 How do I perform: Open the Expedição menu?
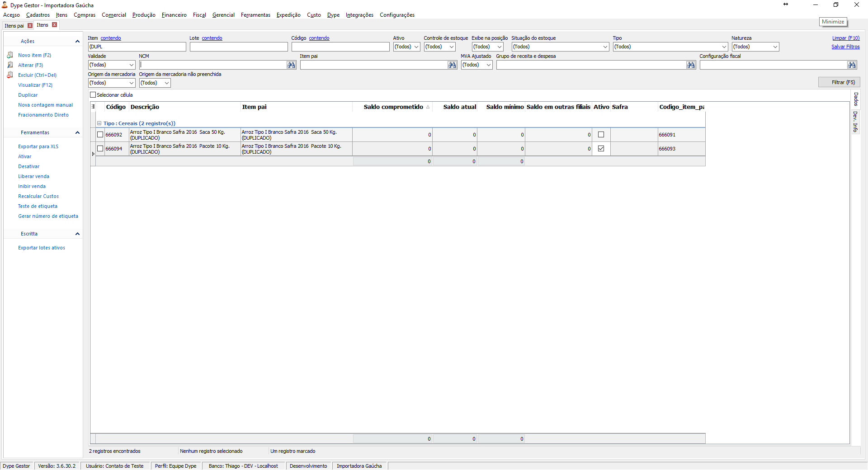click(x=288, y=15)
